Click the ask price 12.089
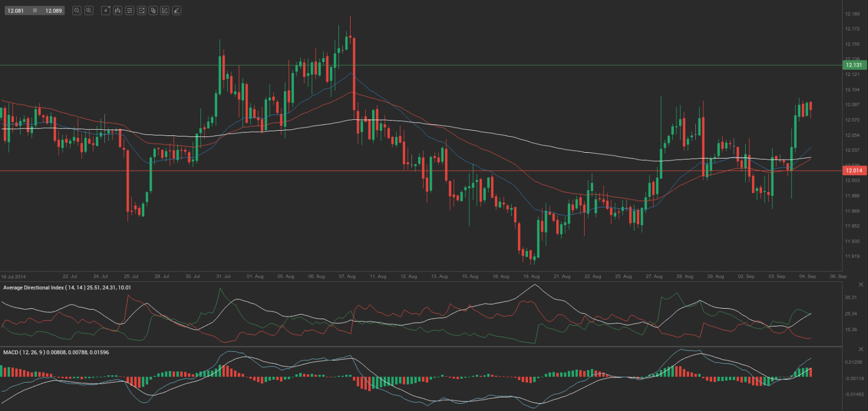Screen dimensions: 868x411 (54, 10)
